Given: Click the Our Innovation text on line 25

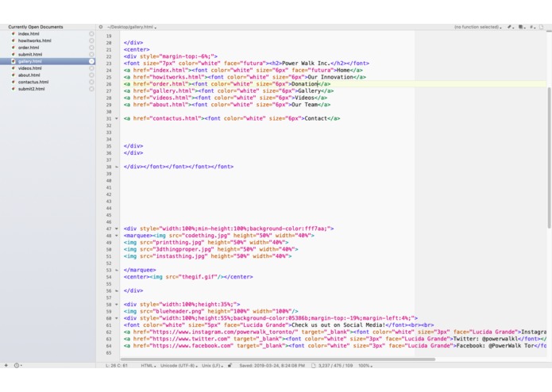Looking at the screenshot, I should click(x=330, y=77).
